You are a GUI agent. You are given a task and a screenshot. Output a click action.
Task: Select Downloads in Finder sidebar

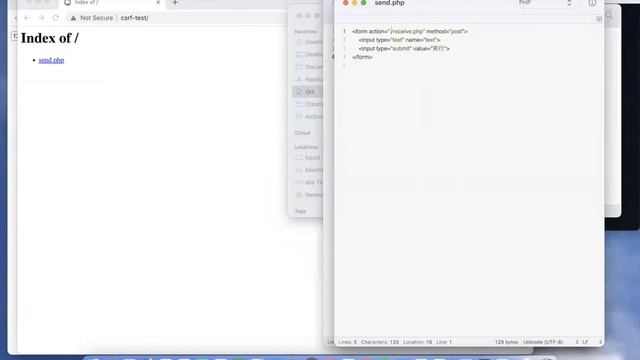pyautogui.click(x=309, y=42)
